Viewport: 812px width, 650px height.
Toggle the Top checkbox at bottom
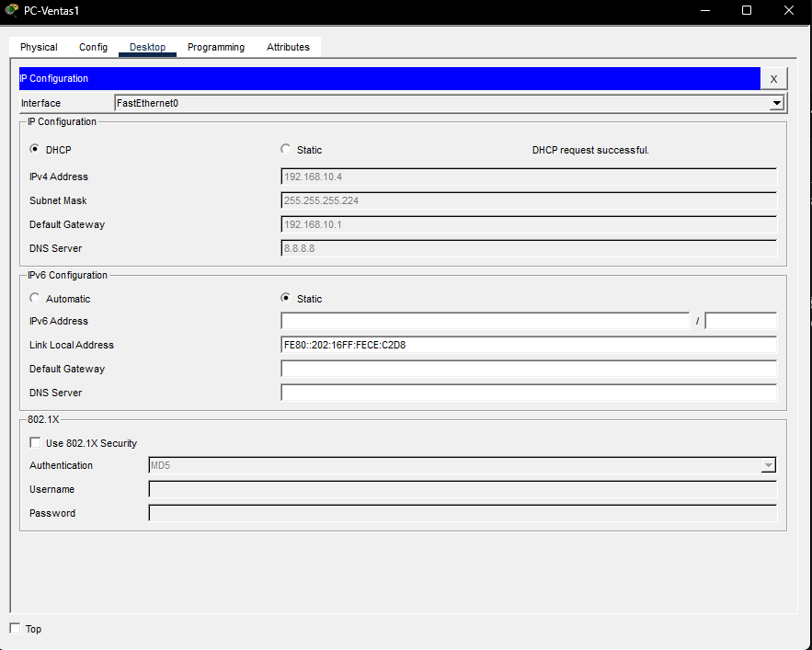(15, 628)
